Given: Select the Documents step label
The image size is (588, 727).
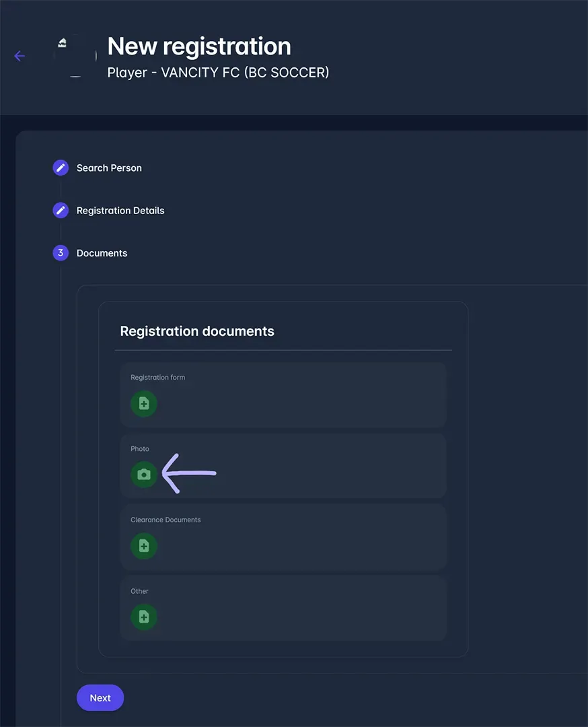Looking at the screenshot, I should tap(102, 253).
